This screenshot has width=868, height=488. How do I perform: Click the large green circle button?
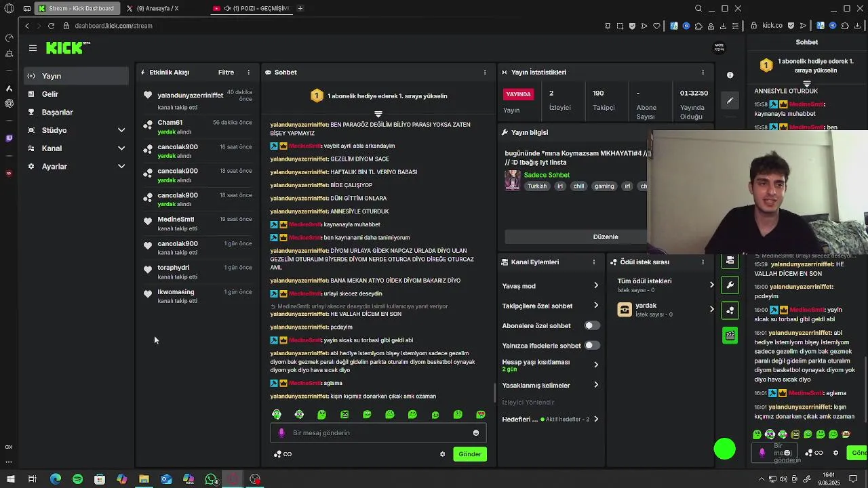point(724,449)
